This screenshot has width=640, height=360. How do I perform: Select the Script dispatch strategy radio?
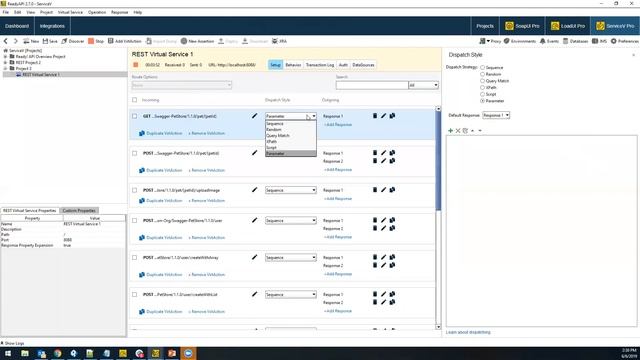coord(482,94)
